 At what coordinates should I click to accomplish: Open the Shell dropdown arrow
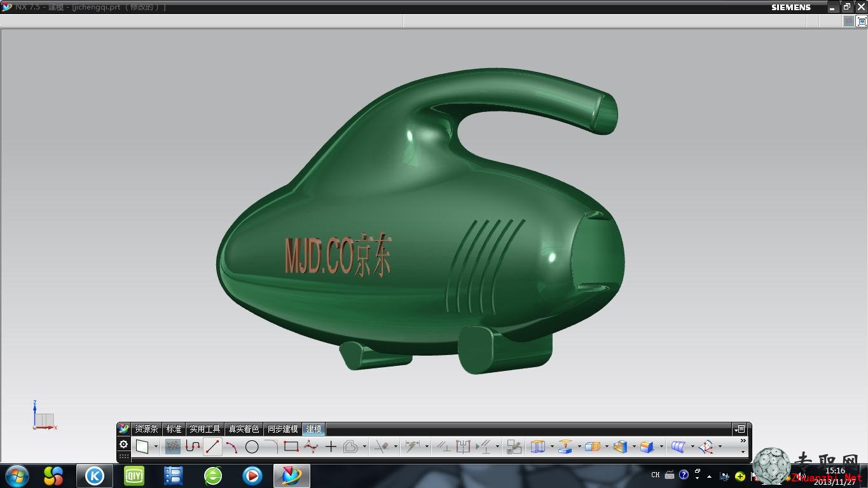point(634,447)
